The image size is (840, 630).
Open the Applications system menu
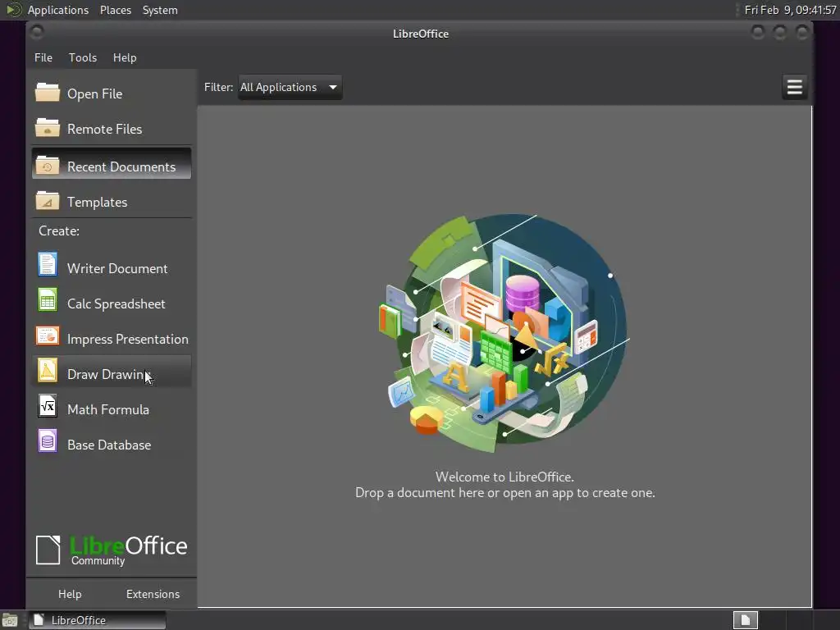(58, 10)
